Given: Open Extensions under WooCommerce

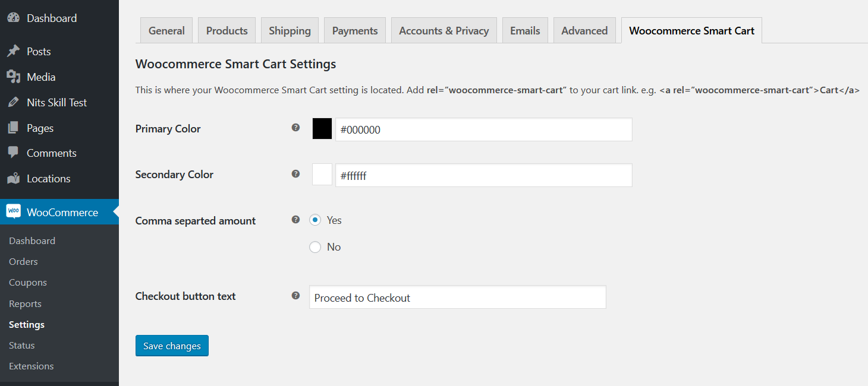Looking at the screenshot, I should pos(32,366).
